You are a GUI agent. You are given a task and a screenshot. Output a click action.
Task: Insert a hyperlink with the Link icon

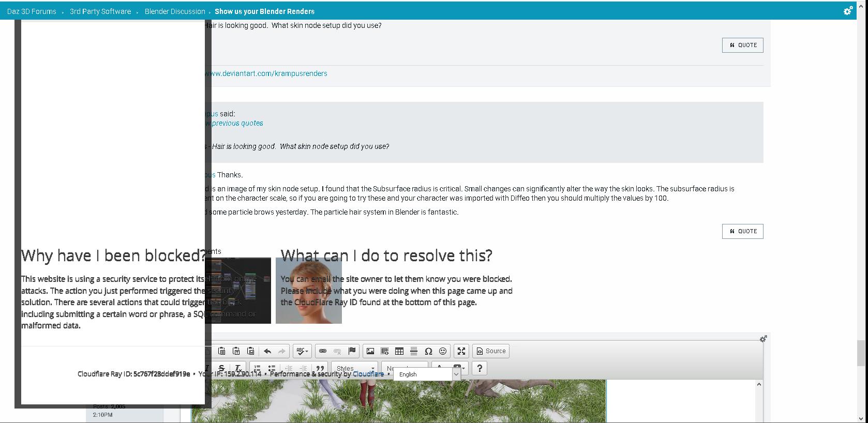(x=323, y=351)
